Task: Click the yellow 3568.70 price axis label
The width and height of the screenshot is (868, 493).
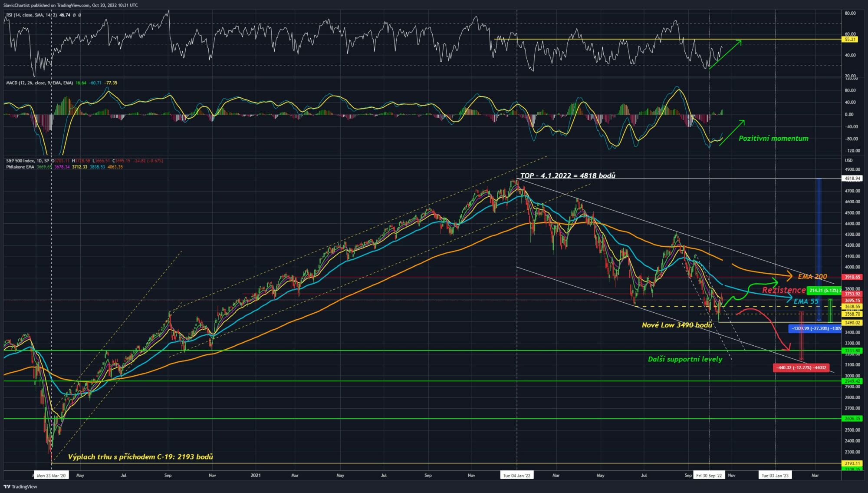Action: coord(852,314)
